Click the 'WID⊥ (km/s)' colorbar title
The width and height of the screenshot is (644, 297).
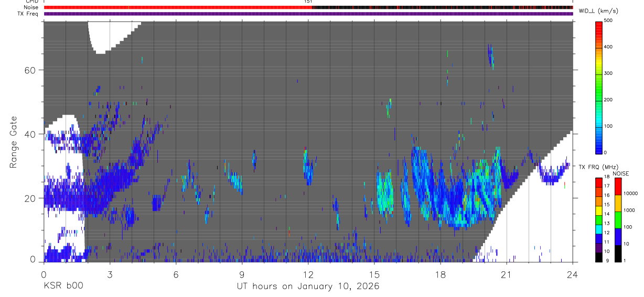(x=599, y=11)
